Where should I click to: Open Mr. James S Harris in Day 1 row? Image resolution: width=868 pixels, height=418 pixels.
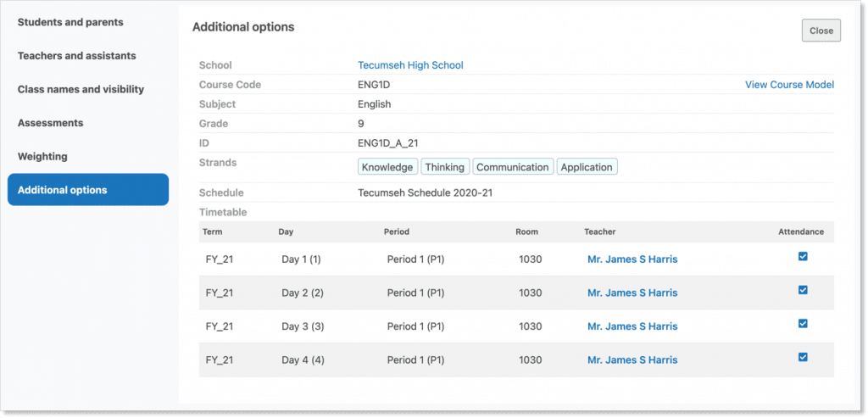[x=632, y=259]
